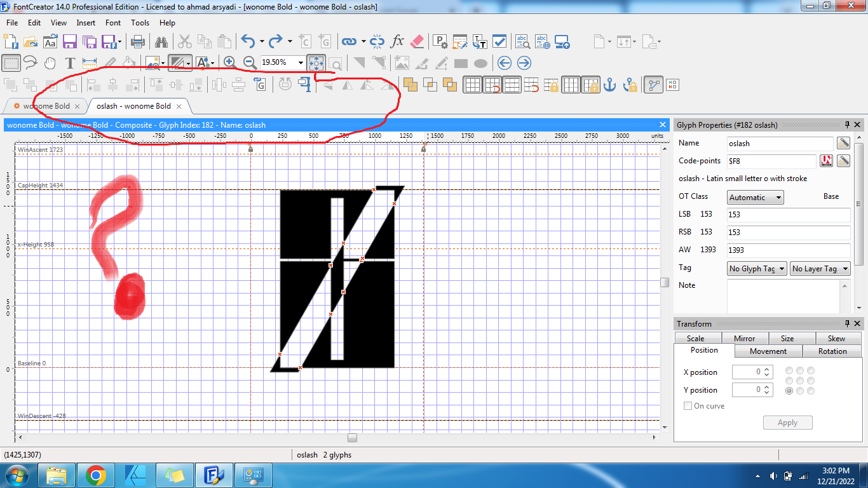
Task: Click the blue anchor icon
Action: click(x=610, y=84)
